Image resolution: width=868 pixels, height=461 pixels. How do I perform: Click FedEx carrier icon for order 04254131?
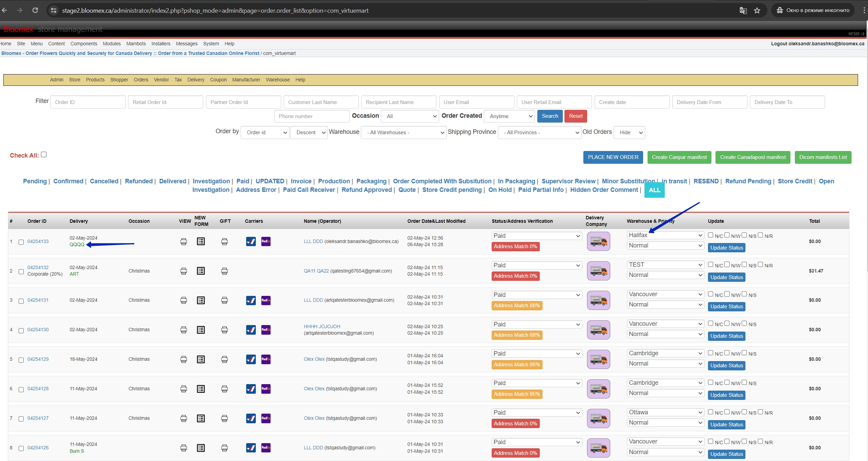(266, 300)
